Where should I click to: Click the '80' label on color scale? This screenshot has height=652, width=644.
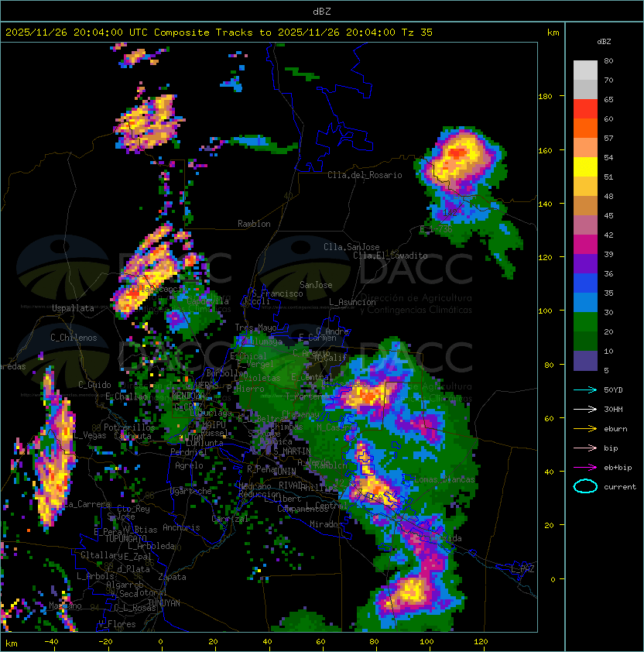(608, 60)
